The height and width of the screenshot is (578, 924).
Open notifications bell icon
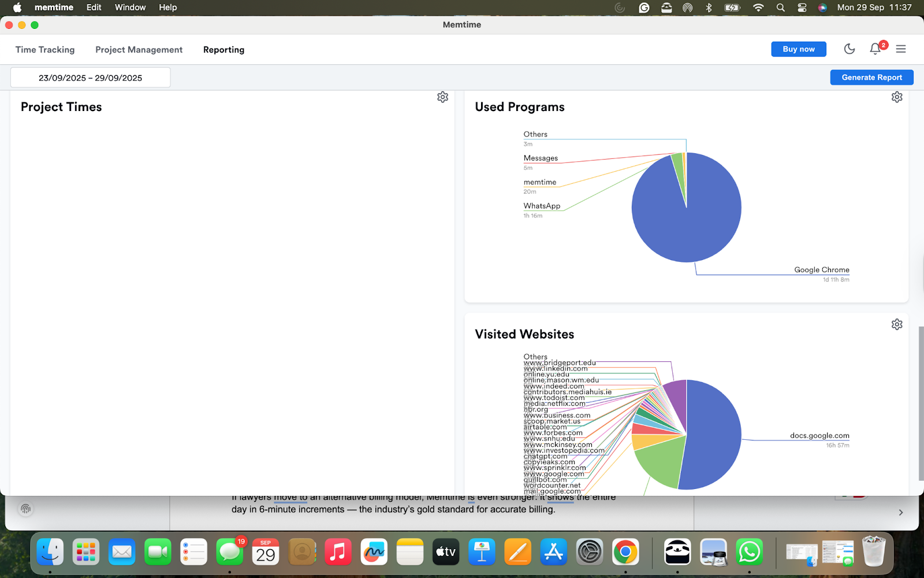tap(875, 49)
